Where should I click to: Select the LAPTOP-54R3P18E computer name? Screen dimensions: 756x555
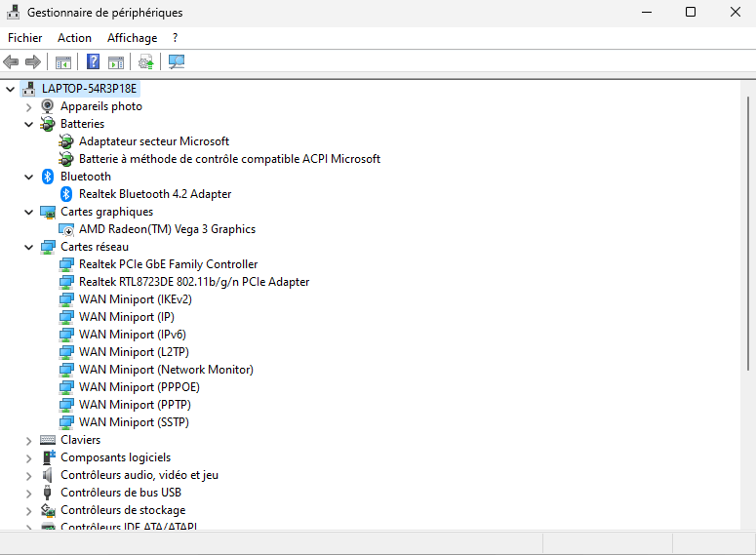pos(89,89)
